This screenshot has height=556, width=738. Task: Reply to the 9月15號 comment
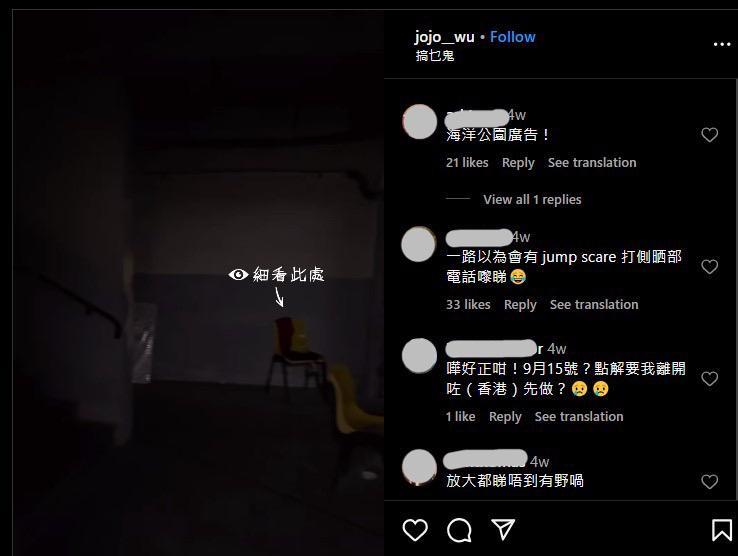505,417
